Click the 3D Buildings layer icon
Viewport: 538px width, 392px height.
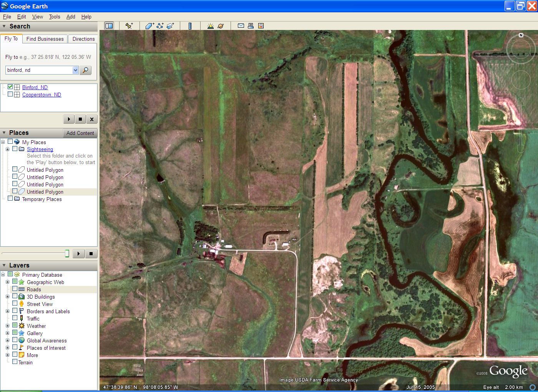point(22,296)
